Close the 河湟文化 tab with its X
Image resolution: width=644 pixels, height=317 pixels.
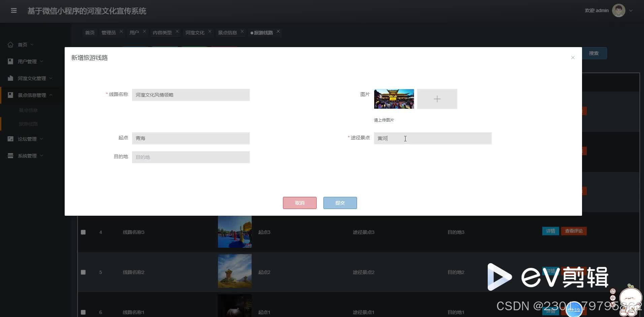pyautogui.click(x=210, y=31)
